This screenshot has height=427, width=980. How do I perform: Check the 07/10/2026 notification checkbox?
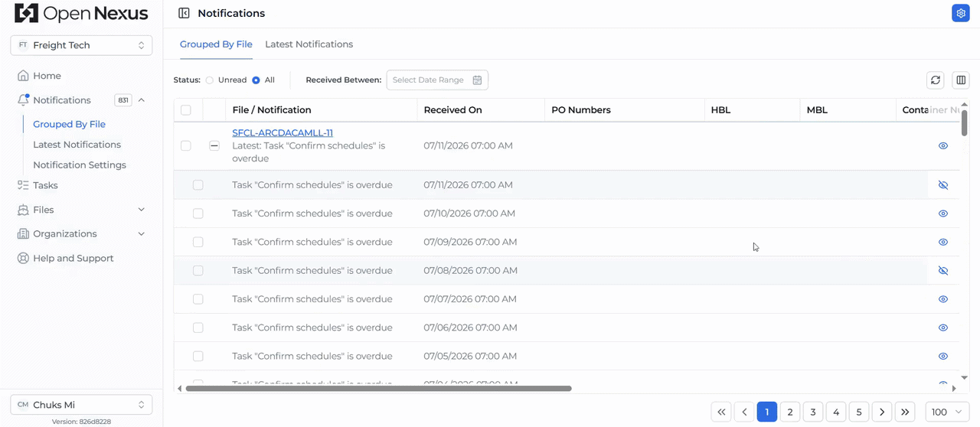click(198, 213)
